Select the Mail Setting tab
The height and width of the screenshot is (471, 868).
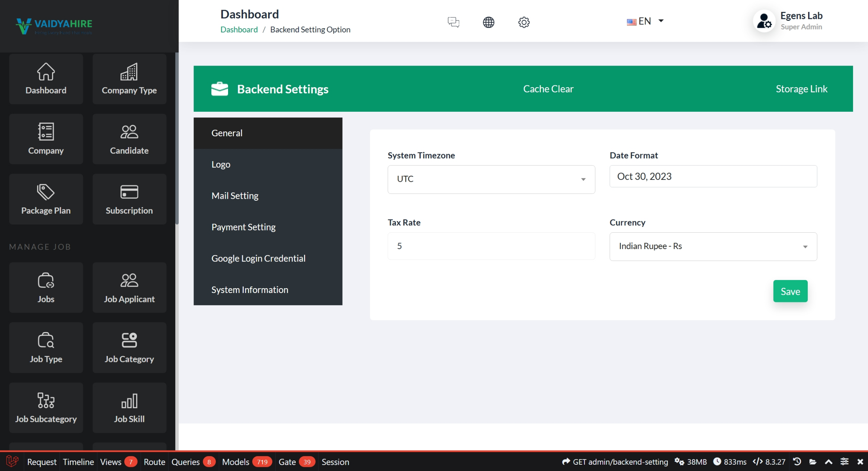click(235, 195)
